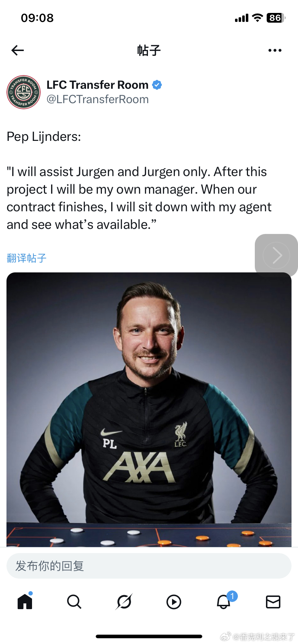Tap the floating chevron arrow button
This screenshot has height=644, width=298.
click(x=276, y=255)
